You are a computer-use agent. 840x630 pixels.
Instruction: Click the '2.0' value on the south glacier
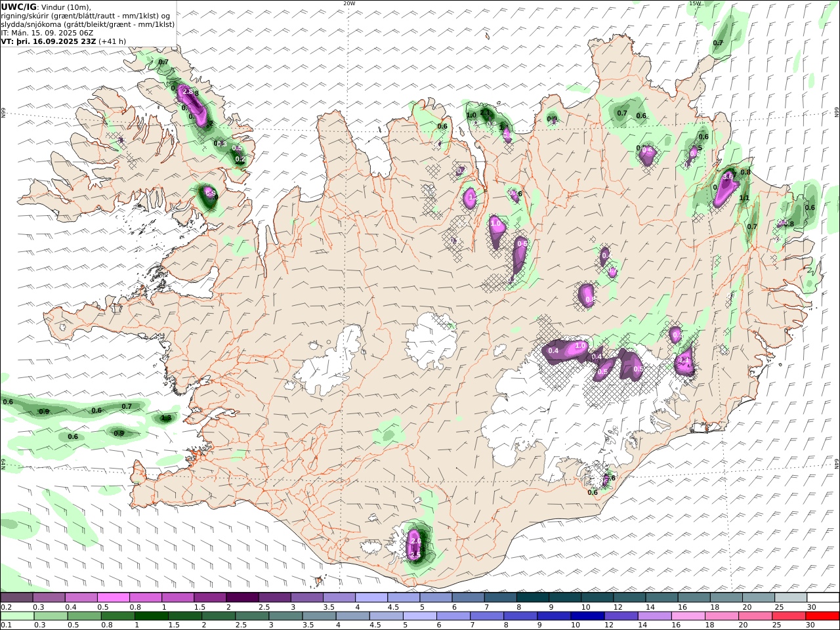pyautogui.click(x=415, y=541)
